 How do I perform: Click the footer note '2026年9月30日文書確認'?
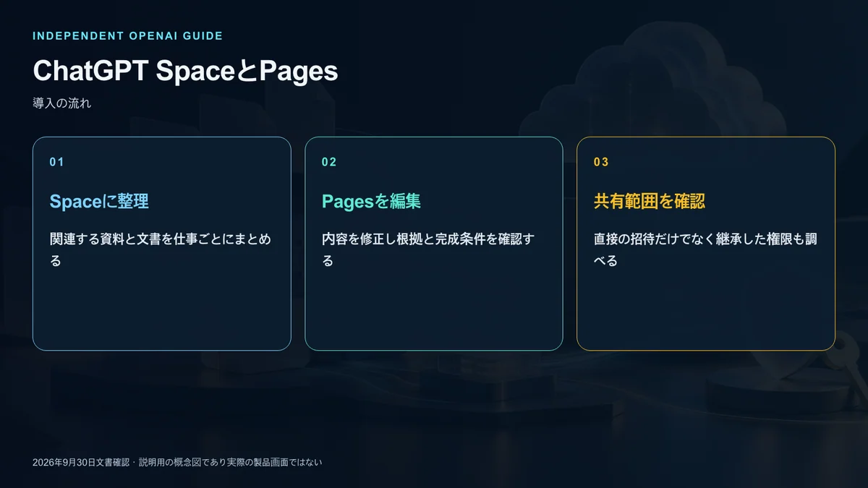tap(80, 462)
